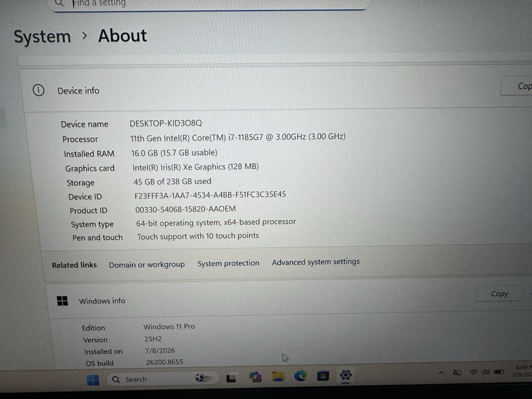
Task: Click the taskbar Search box
Action: click(163, 379)
